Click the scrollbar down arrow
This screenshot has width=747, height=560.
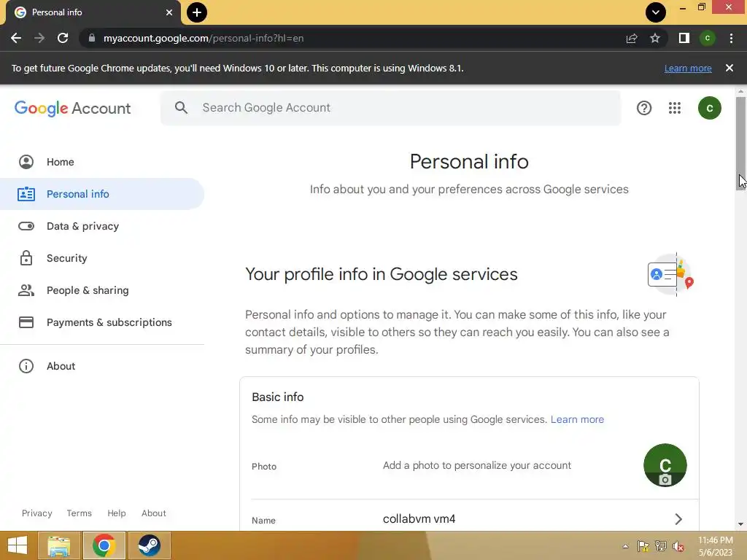(x=740, y=524)
